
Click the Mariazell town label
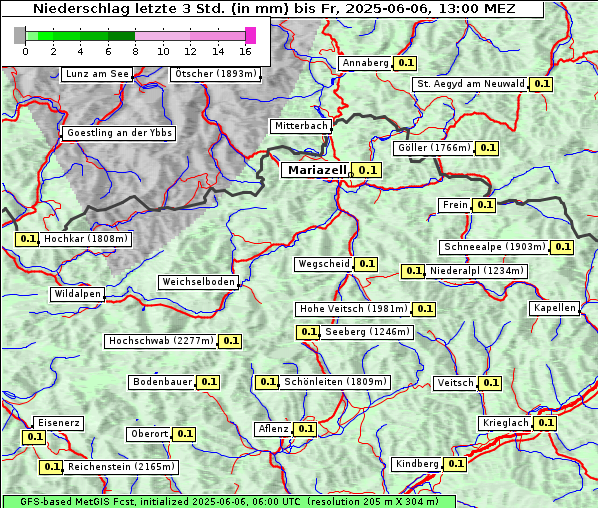316,170
